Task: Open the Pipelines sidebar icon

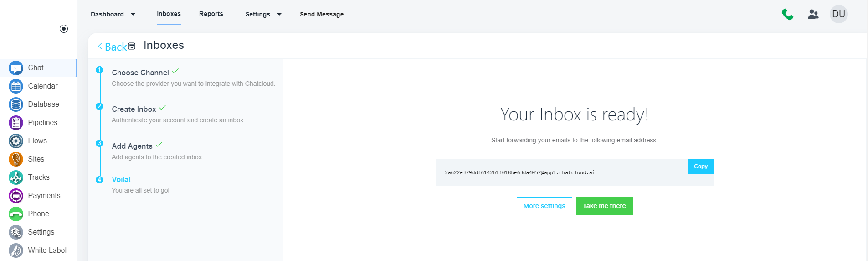Action: coord(16,123)
